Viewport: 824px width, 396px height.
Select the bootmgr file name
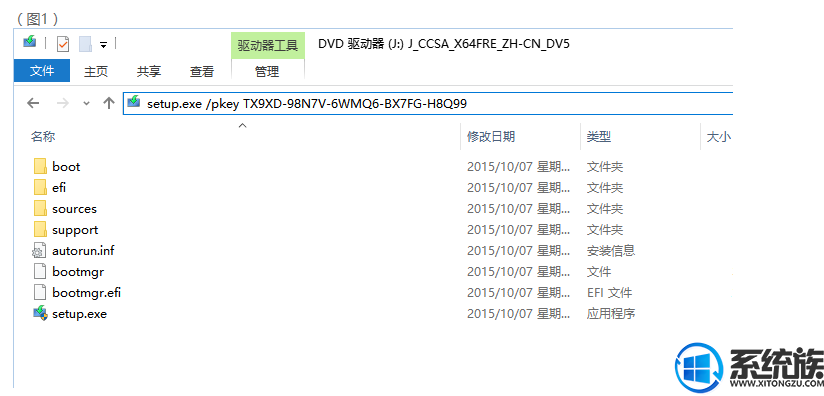tap(78, 272)
